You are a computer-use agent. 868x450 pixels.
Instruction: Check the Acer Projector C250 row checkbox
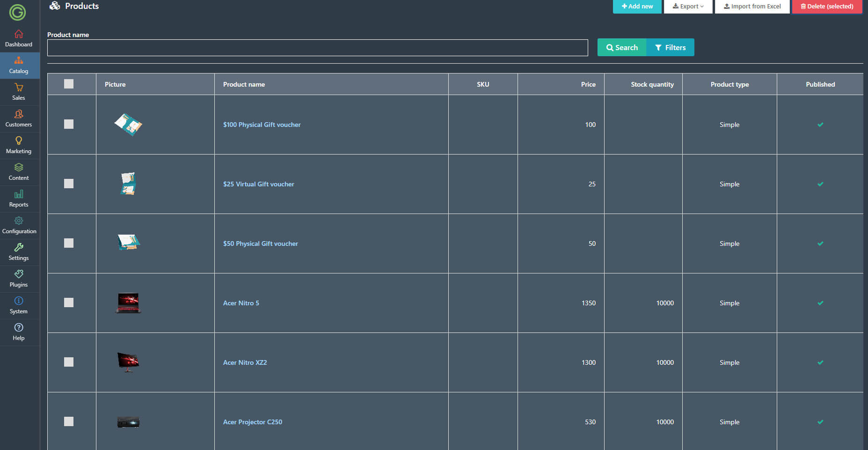tap(69, 421)
